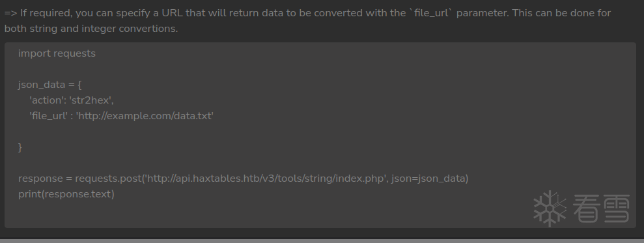Viewport: 644px width, 243px height.
Task: Click the snowflake watermark logo
Action: click(x=550, y=208)
